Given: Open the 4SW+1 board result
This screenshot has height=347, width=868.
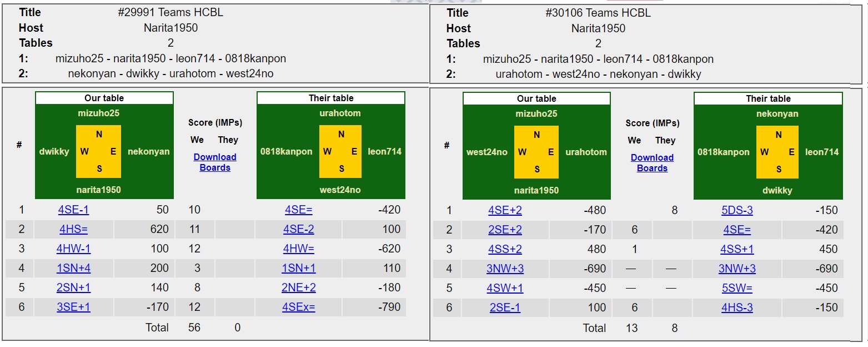Looking at the screenshot, I should [505, 289].
